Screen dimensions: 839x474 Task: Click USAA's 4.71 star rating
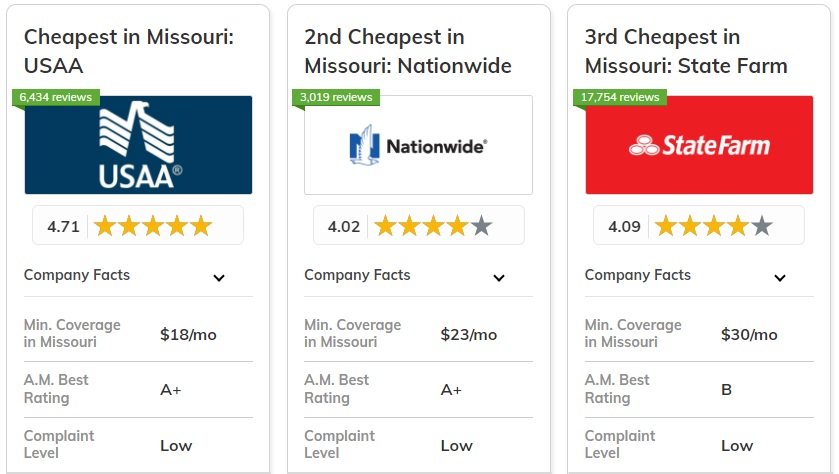[138, 226]
